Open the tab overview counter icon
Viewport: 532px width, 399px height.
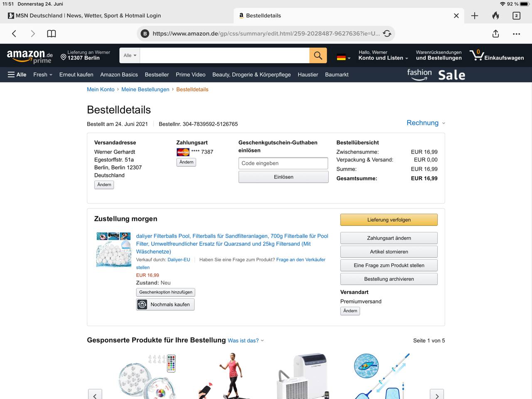[x=516, y=16]
